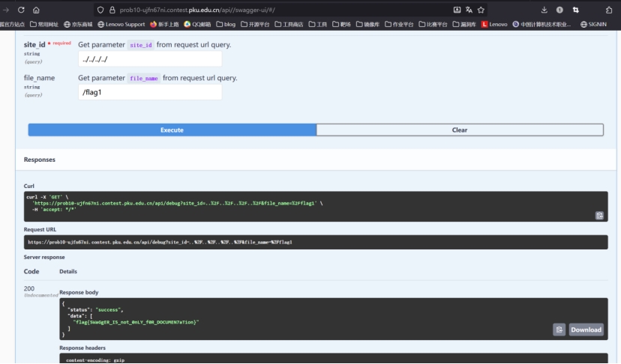Click the Execute button
This screenshot has width=621, height=364.
tap(172, 130)
